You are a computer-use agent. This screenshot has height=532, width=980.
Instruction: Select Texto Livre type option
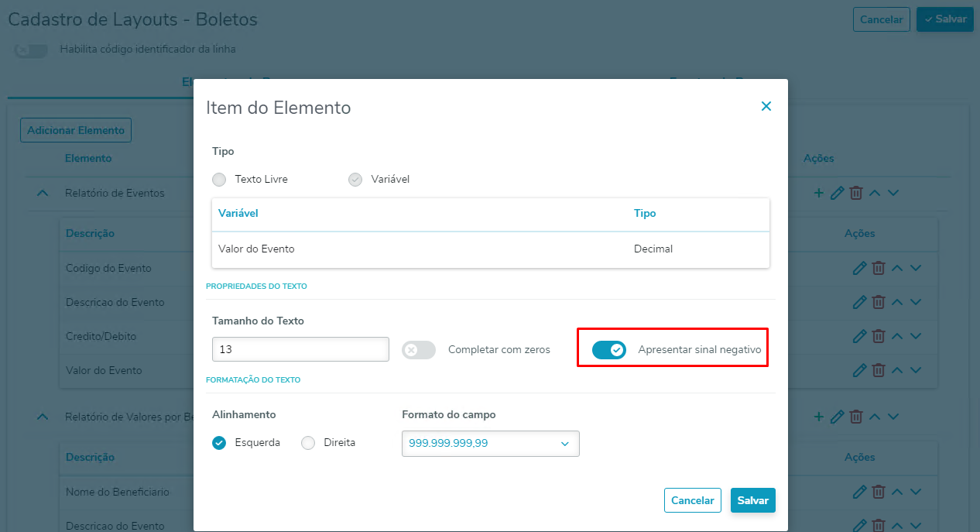click(220, 180)
